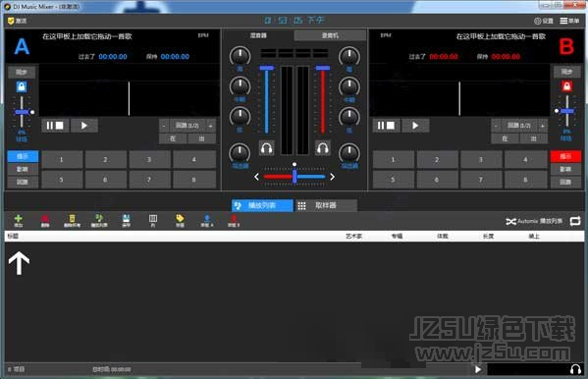Click the green plus add-track icon
588x379 pixels.
tap(18, 220)
